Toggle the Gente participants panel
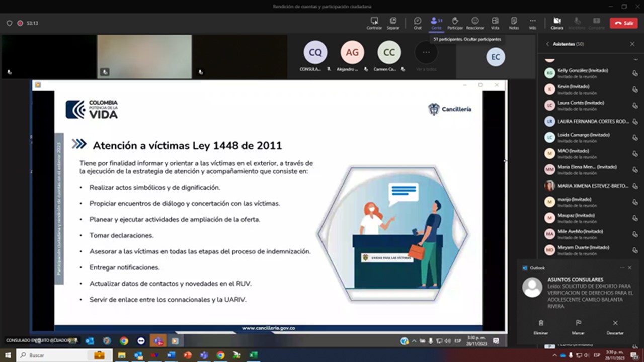This screenshot has width=644, height=362. click(x=436, y=23)
